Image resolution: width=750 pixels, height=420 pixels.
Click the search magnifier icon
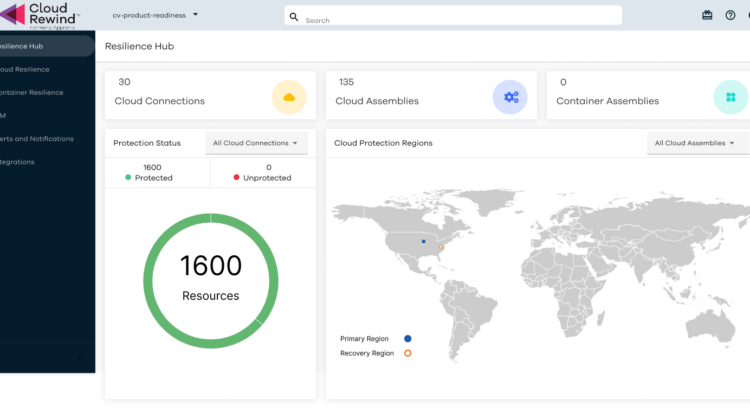pyautogui.click(x=294, y=16)
